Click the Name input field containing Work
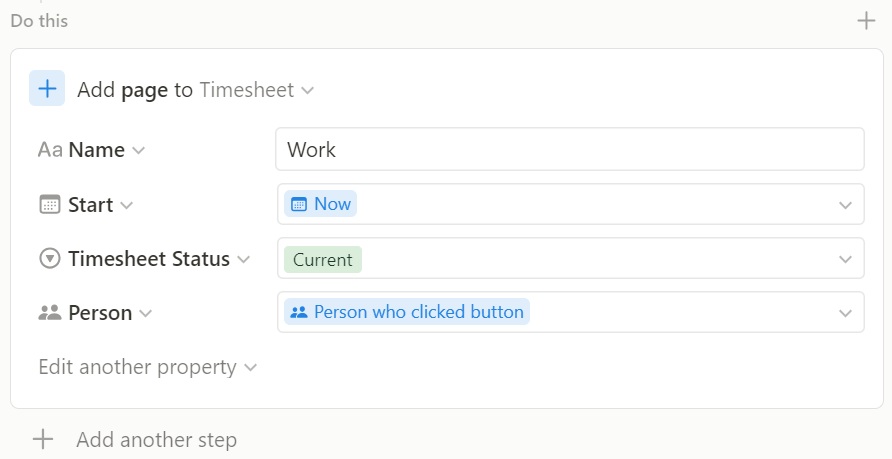This screenshot has height=459, width=892. pos(570,149)
